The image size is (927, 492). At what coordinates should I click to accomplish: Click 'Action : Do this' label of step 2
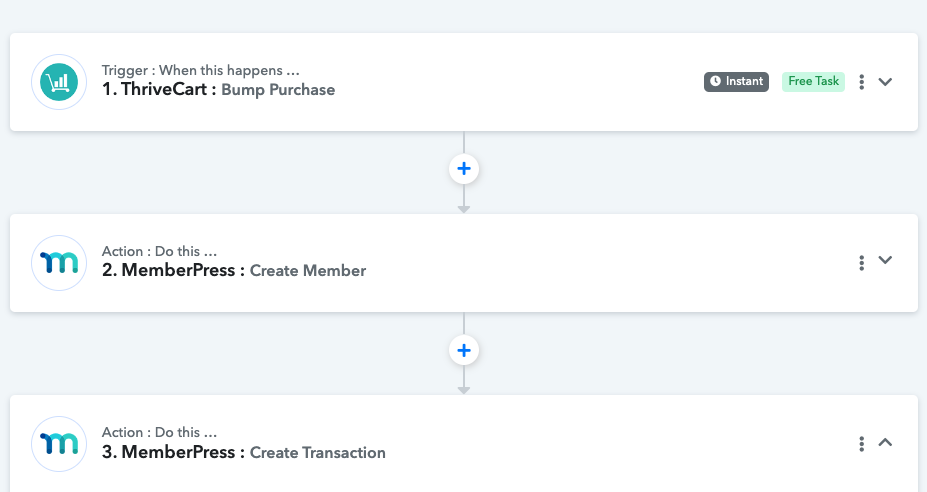pyautogui.click(x=159, y=251)
